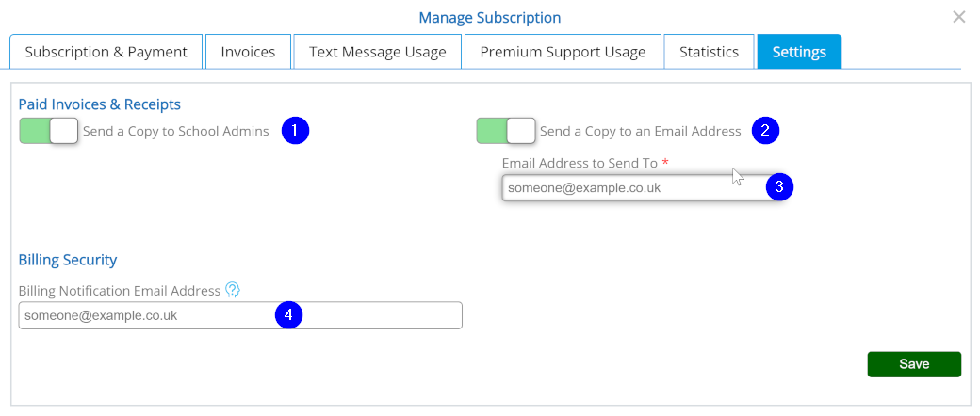The image size is (980, 416).
Task: Click the Paid Invoices & Receipts heading
Action: pos(99,104)
